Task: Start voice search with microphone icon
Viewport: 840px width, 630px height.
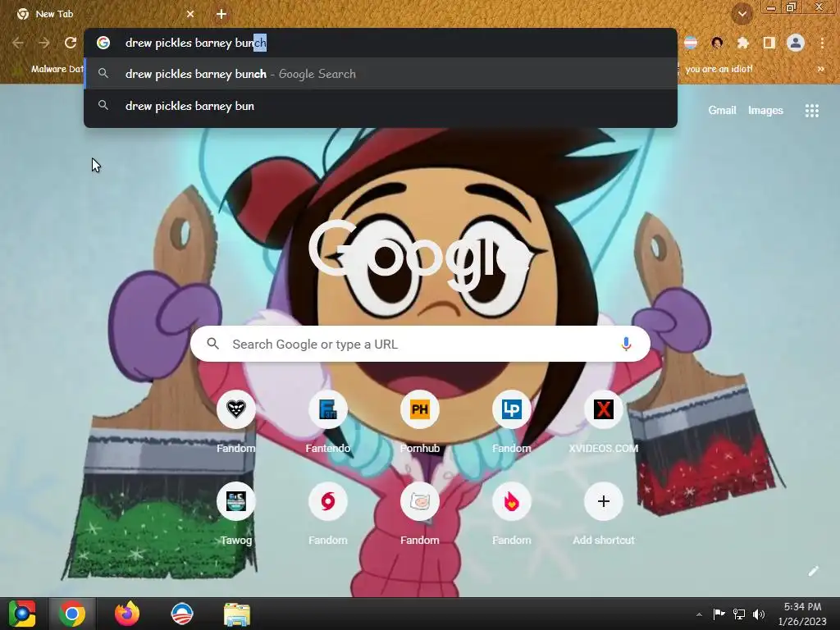Action: (626, 344)
